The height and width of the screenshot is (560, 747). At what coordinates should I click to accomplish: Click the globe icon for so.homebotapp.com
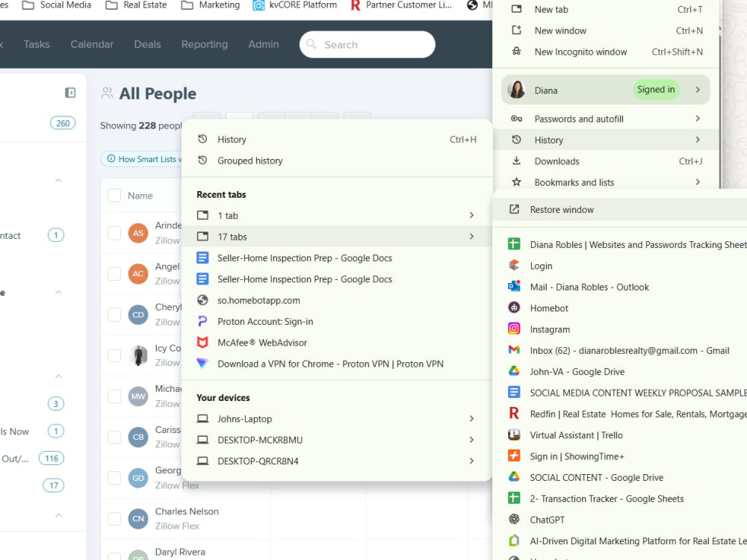tap(202, 300)
